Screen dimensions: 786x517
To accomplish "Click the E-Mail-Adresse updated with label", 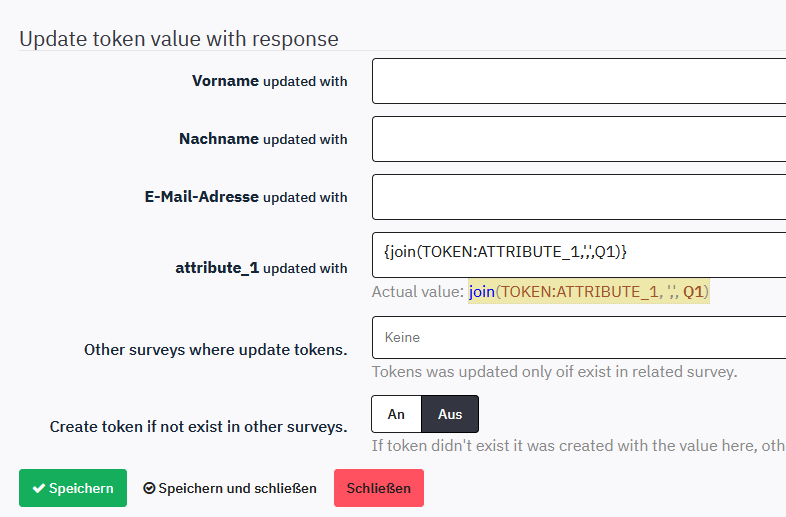I will tap(246, 197).
